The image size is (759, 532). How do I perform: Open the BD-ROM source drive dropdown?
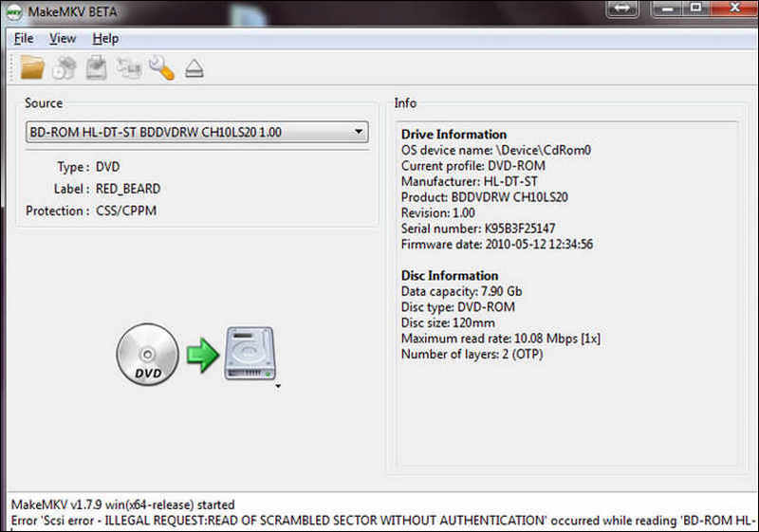click(x=197, y=132)
